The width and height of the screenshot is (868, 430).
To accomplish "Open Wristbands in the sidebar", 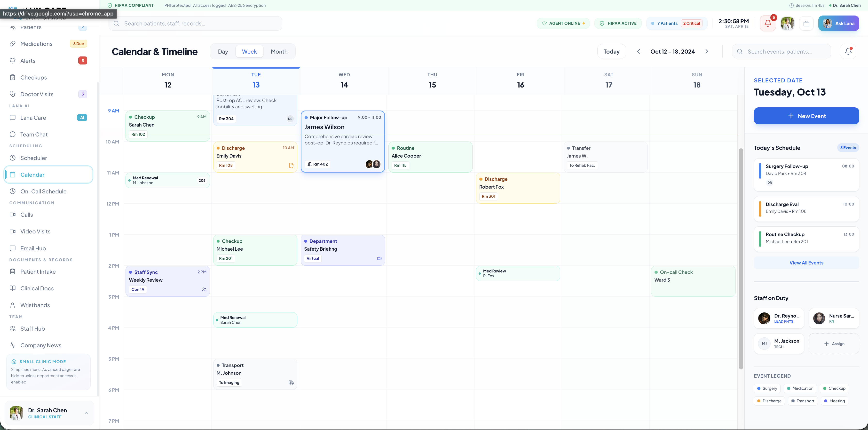I will [48, 305].
